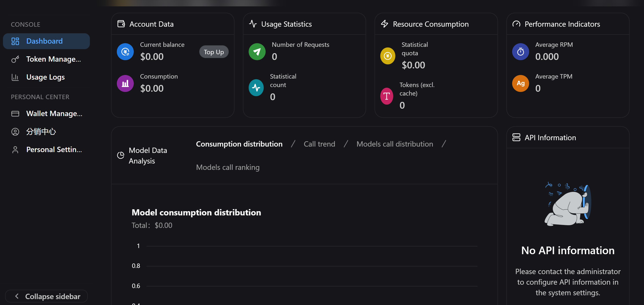Click the Model Data Analysis pie icon
Image resolution: width=644 pixels, height=305 pixels.
[x=121, y=155]
